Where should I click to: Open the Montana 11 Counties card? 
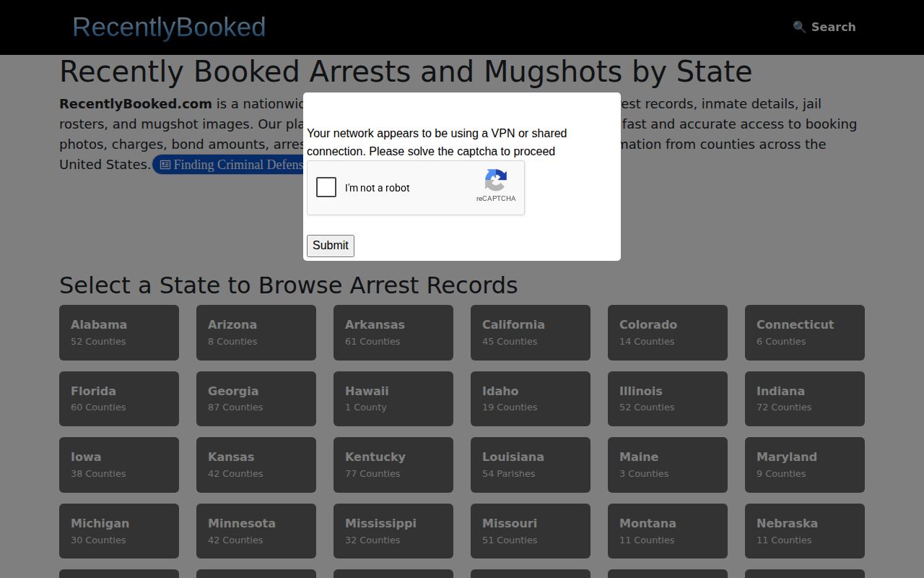[668, 531]
